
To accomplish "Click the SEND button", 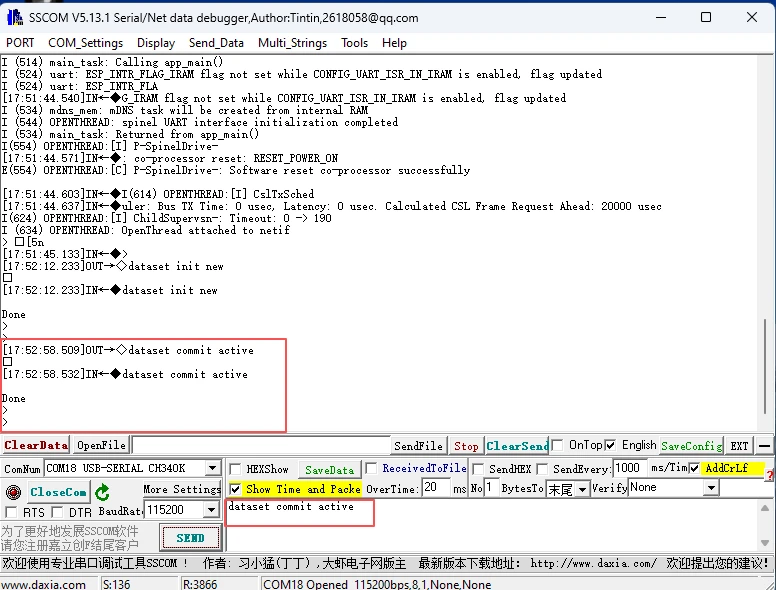I will click(x=190, y=538).
